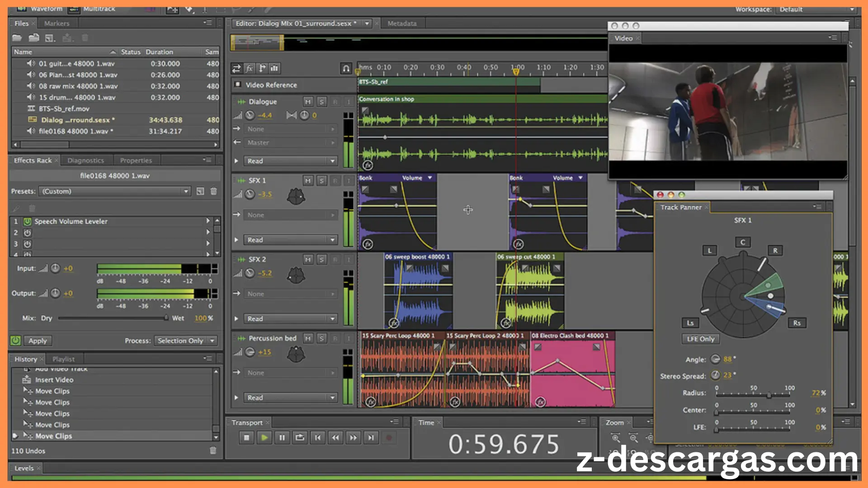Open Percussion bed surround panner thumbnail

coord(296,354)
